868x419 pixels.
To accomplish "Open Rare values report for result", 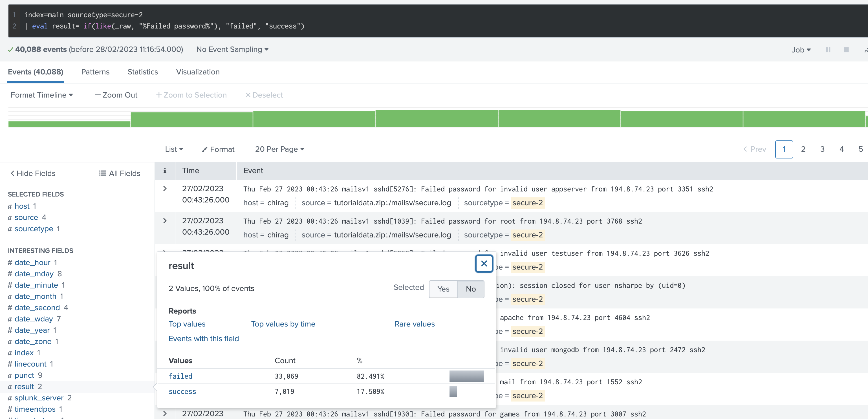I will 415,324.
